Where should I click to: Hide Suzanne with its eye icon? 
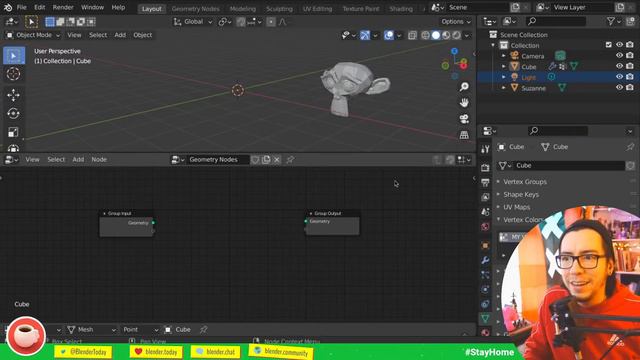tap(620, 87)
